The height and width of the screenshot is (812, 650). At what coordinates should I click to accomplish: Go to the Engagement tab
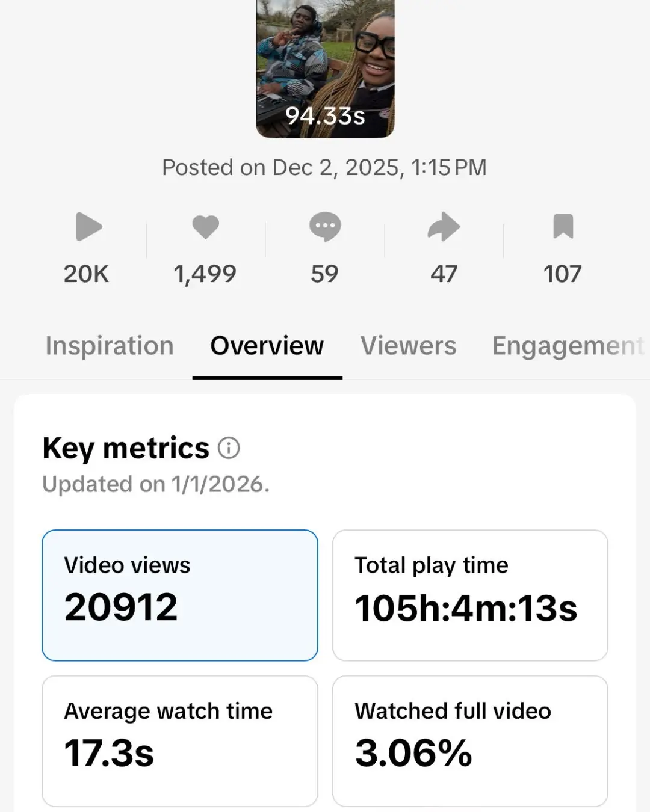(568, 346)
